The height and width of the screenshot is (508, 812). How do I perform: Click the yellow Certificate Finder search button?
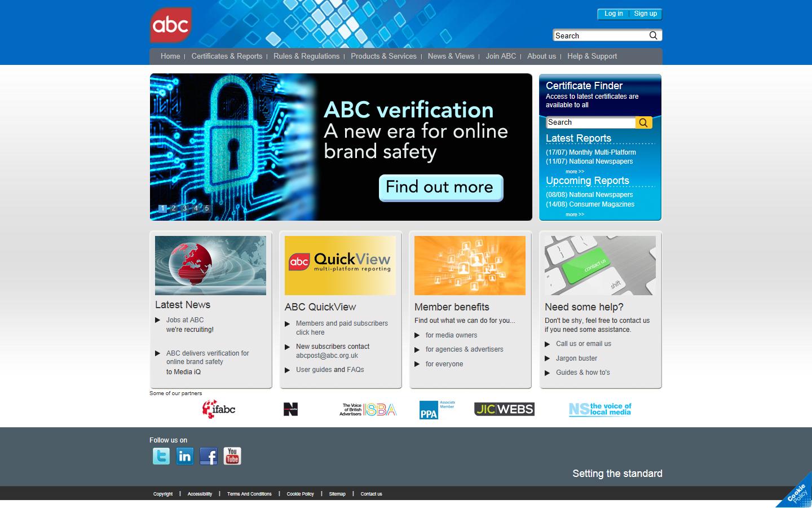643,122
